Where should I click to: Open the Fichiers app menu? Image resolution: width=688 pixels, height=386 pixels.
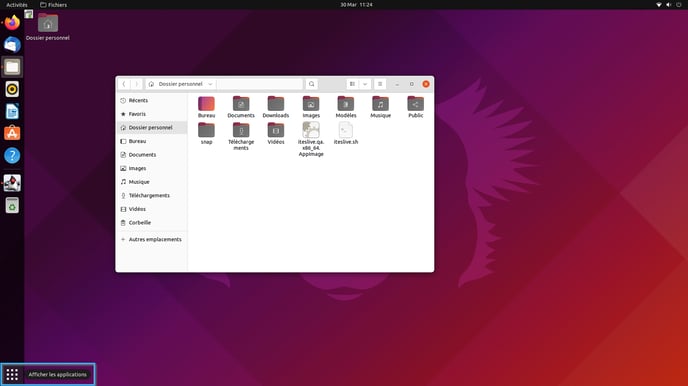pos(54,5)
